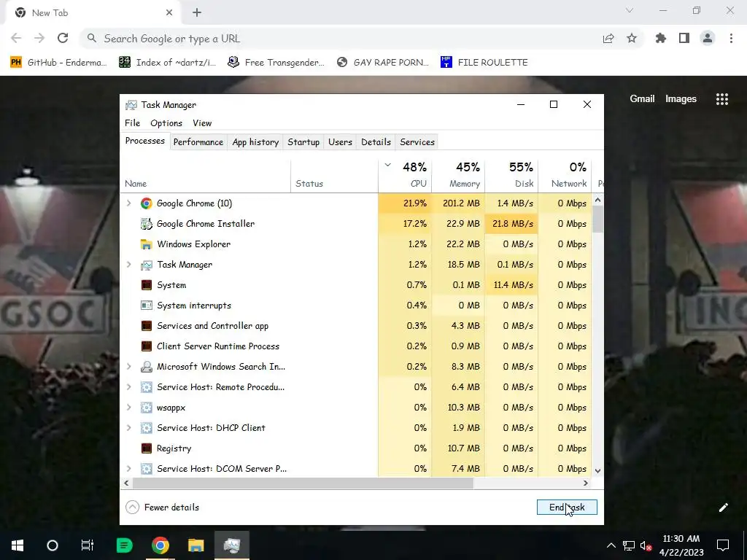Reload the page with the refresh icon
747x560 pixels.
tap(63, 39)
